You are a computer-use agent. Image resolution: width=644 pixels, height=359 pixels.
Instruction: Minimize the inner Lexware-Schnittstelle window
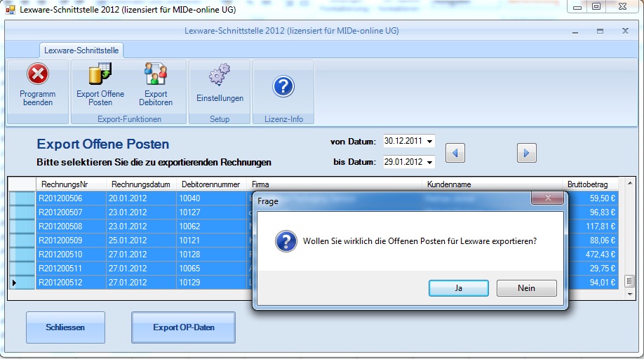click(575, 31)
